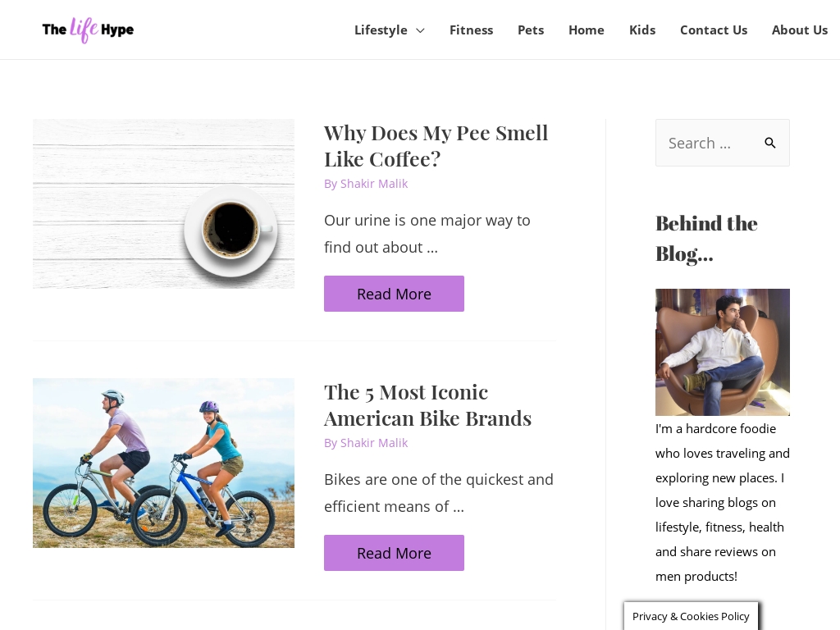Click Read More for bike brands article
Viewport: 840px width, 630px height.
(x=394, y=553)
